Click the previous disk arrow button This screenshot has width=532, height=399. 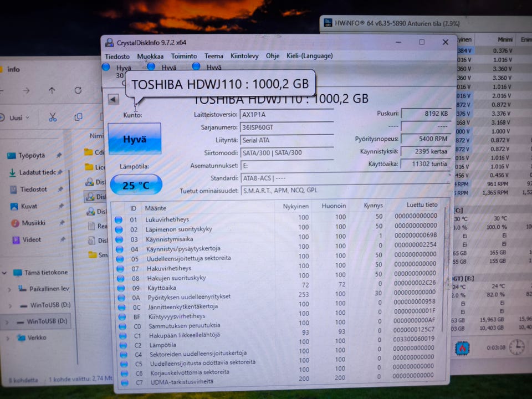pyautogui.click(x=114, y=100)
